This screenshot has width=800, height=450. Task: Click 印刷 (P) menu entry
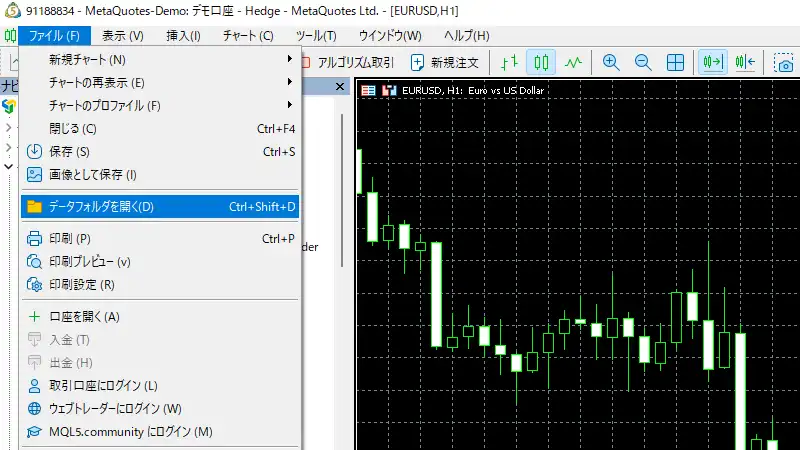[x=160, y=238]
